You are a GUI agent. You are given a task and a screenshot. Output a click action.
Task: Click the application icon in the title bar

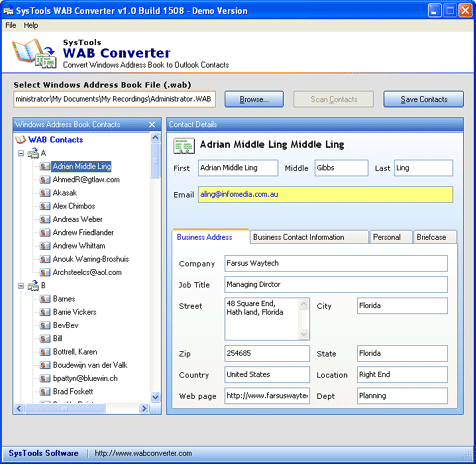tap(8, 11)
